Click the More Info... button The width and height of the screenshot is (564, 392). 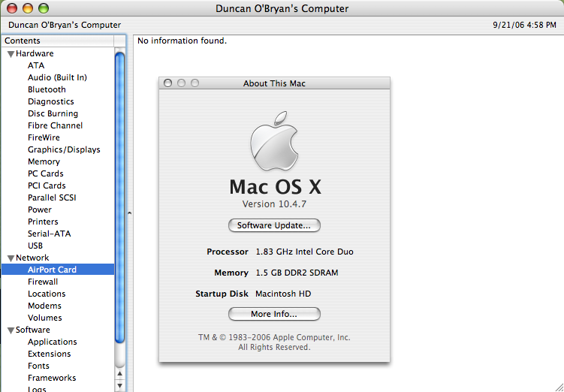point(274,314)
